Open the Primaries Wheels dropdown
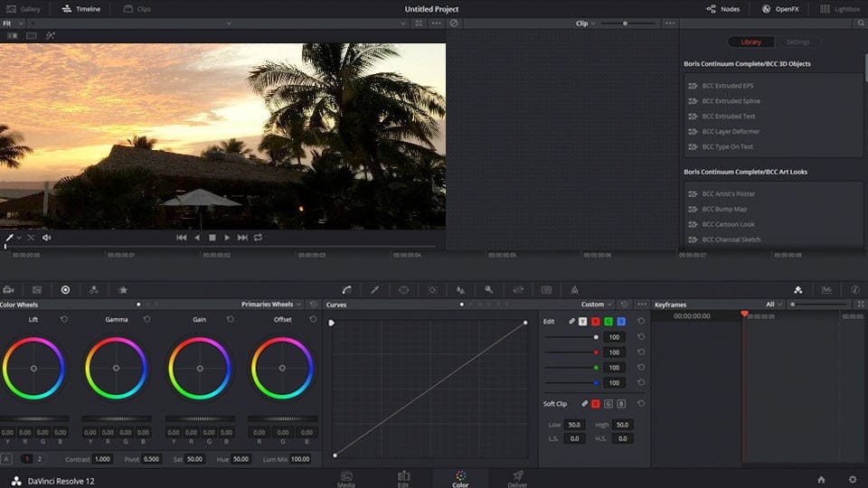 (x=269, y=305)
